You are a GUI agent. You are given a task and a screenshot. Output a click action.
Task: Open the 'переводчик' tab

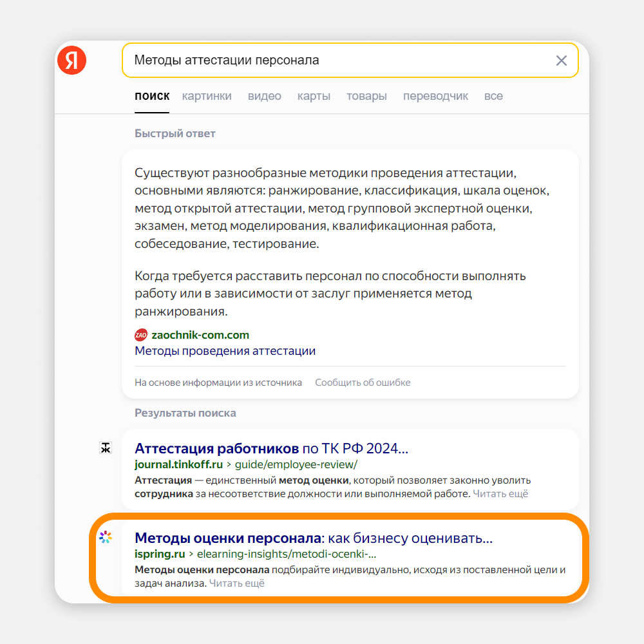435,96
